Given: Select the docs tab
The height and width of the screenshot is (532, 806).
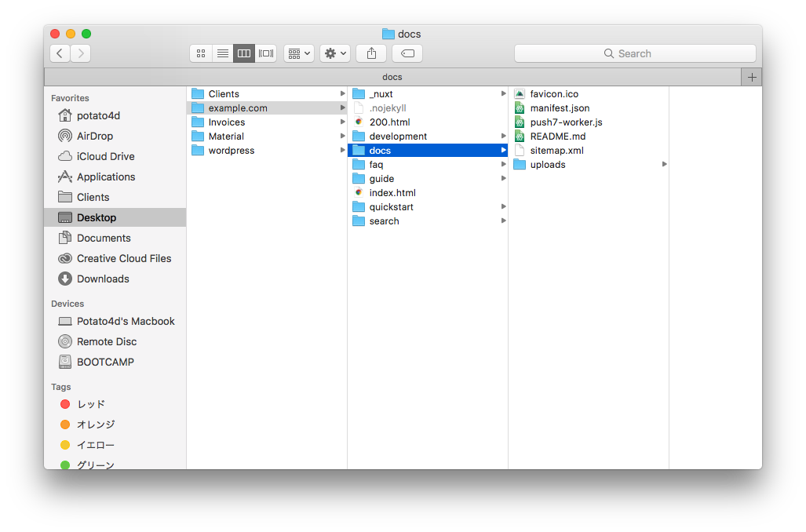Looking at the screenshot, I should (392, 77).
